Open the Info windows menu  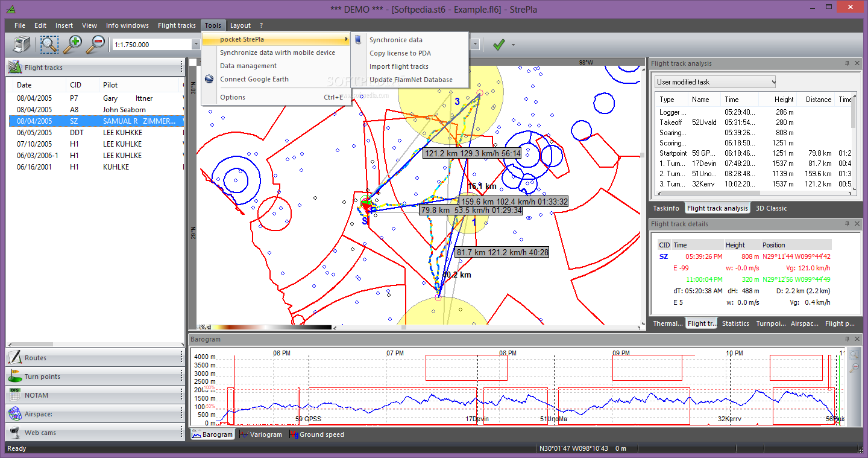(127, 25)
